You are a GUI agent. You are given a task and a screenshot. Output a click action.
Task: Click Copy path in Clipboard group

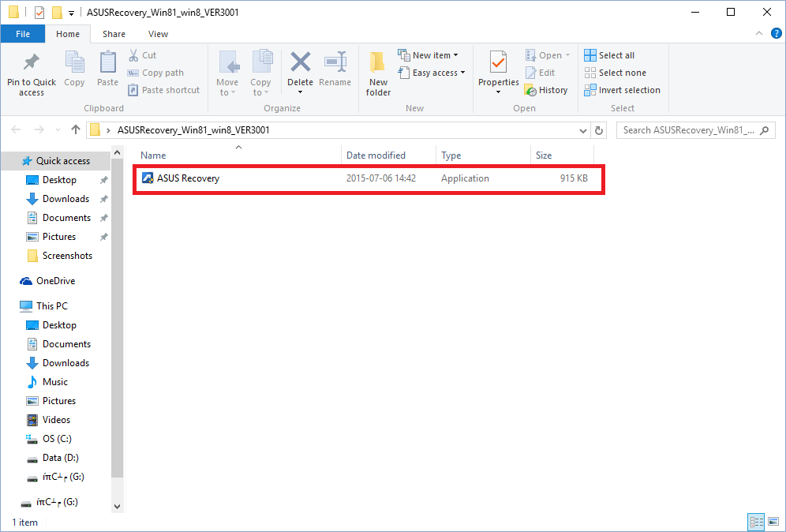[156, 73]
